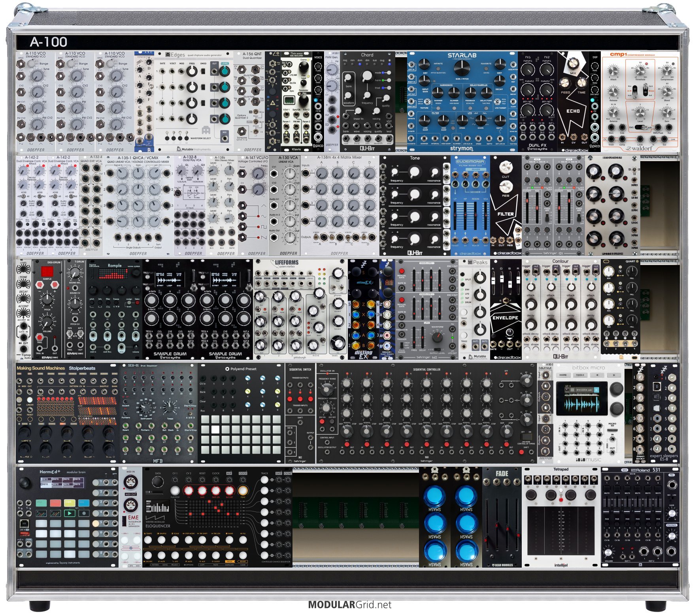The height and width of the screenshot is (613, 700).
Task: Click the orange FUNC button on Eloquencer
Action: [243, 491]
